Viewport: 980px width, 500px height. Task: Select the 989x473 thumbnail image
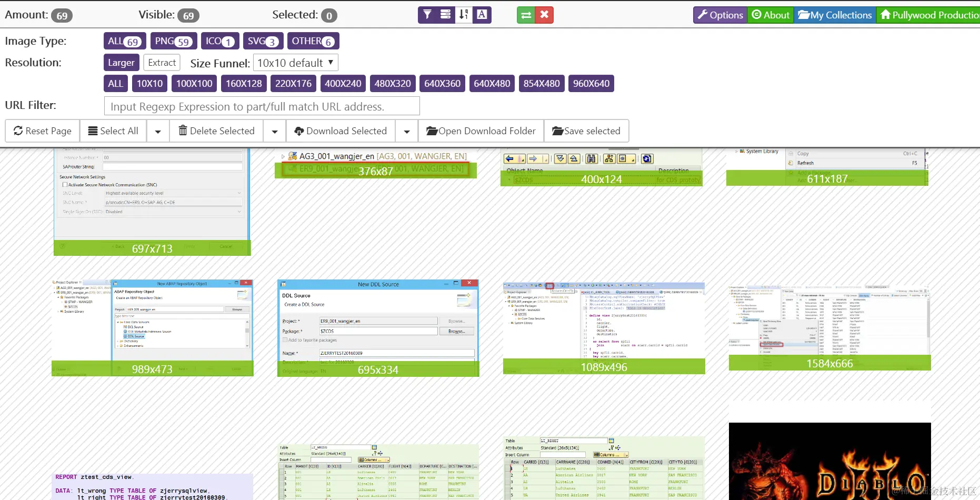click(x=152, y=328)
